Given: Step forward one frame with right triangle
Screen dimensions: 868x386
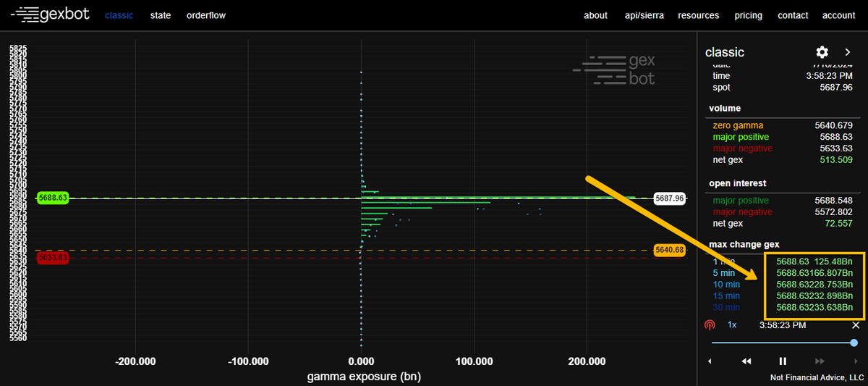Looking at the screenshot, I should coord(856,361).
